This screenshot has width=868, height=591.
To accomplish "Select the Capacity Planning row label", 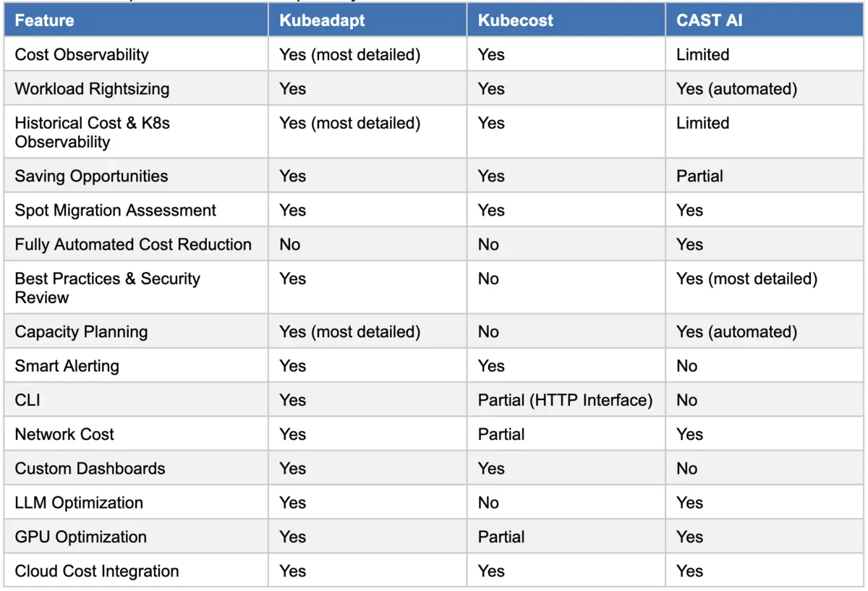I will (x=81, y=332).
